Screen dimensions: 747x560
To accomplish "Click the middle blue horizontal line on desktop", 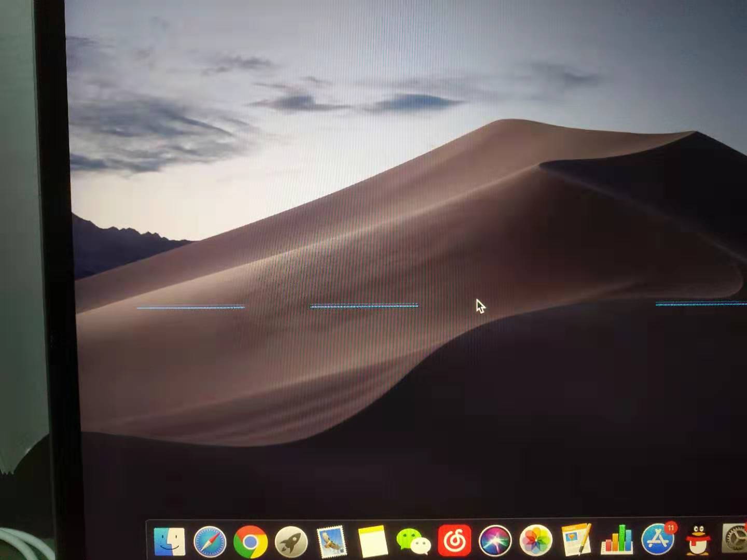I will tap(364, 306).
